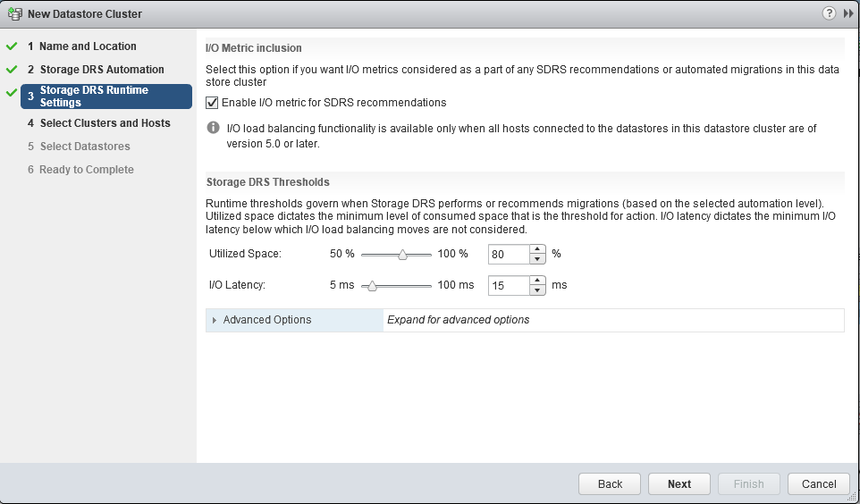Viewport: 860px width, 504px height.
Task: Open step 4 Select Clusters and Hosts
Action: (x=105, y=123)
